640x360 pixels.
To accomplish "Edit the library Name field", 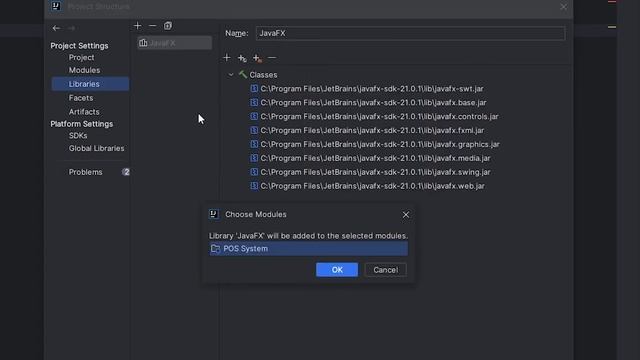I will 410,33.
